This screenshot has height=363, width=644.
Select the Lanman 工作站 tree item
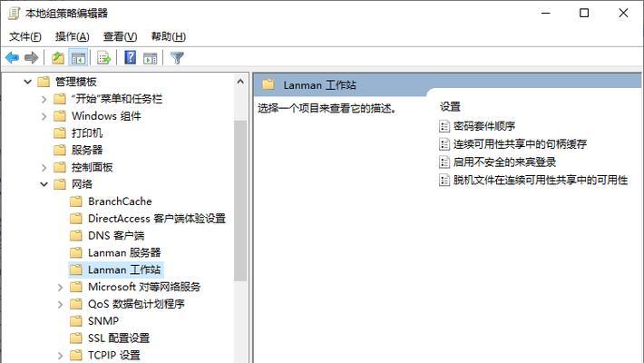pos(124,270)
